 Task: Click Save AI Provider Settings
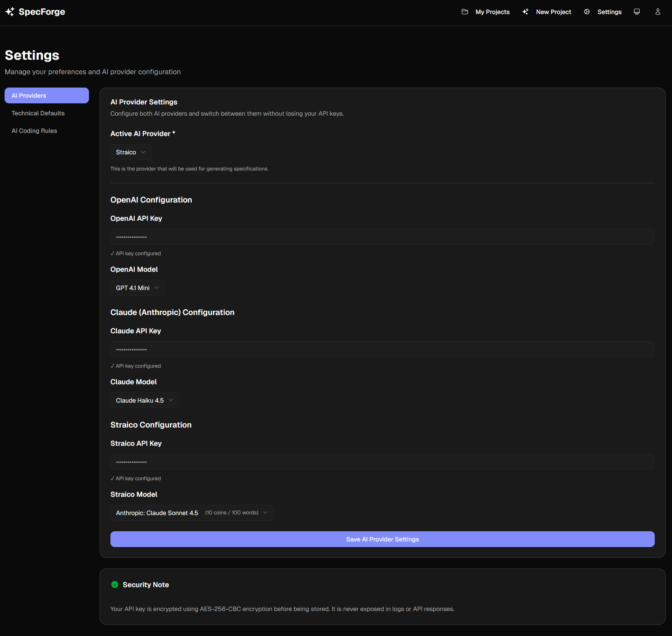tap(382, 539)
